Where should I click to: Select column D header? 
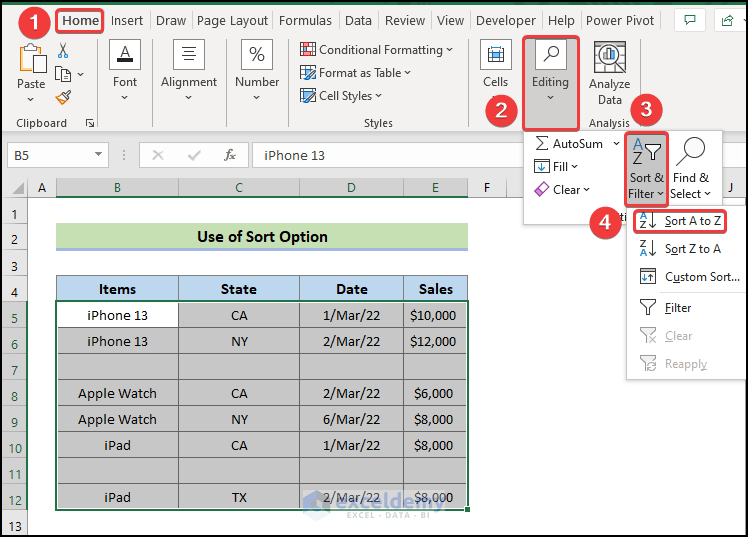(x=352, y=187)
